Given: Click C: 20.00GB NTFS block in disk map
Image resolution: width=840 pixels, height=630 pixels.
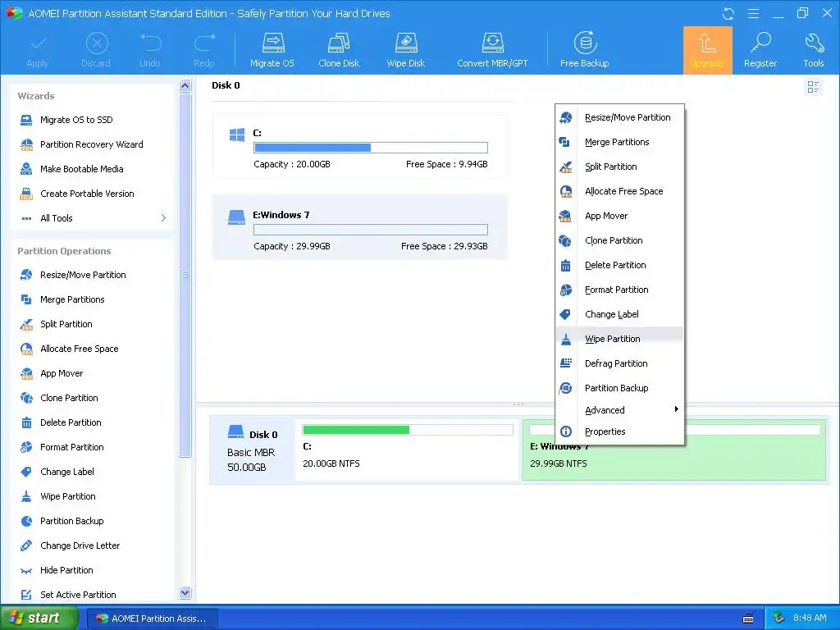Looking at the screenshot, I should pos(407,449).
